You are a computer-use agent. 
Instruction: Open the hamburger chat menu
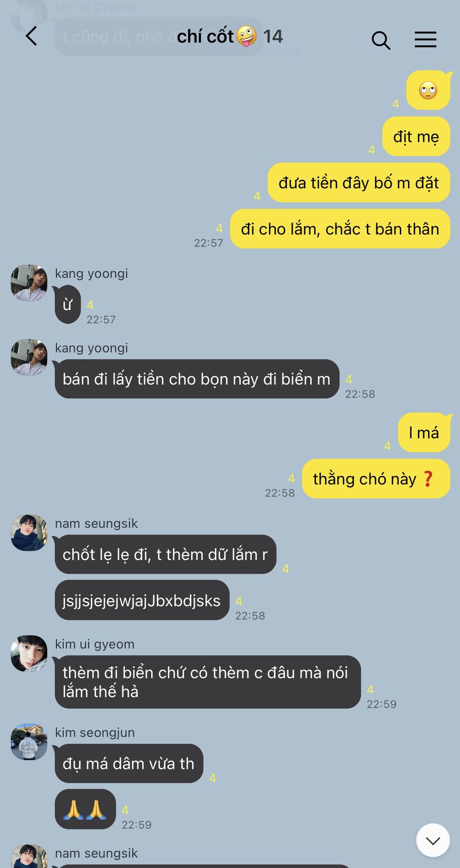tap(426, 39)
